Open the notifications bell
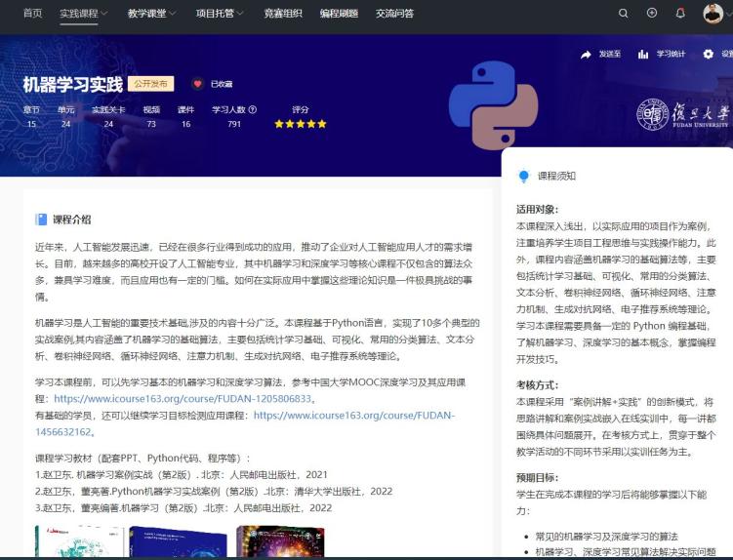Viewport: 733px width, 560px height. (680, 13)
